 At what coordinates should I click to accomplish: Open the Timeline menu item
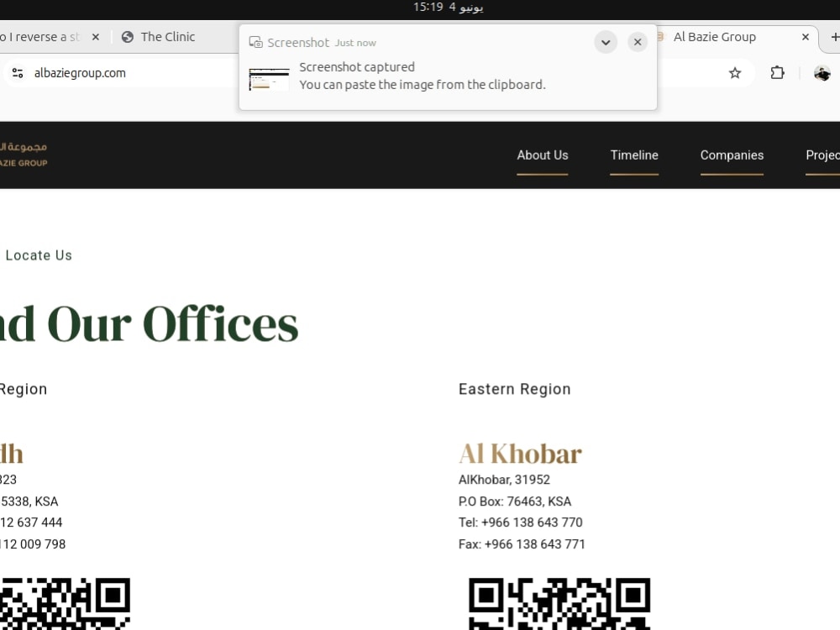coord(634,155)
